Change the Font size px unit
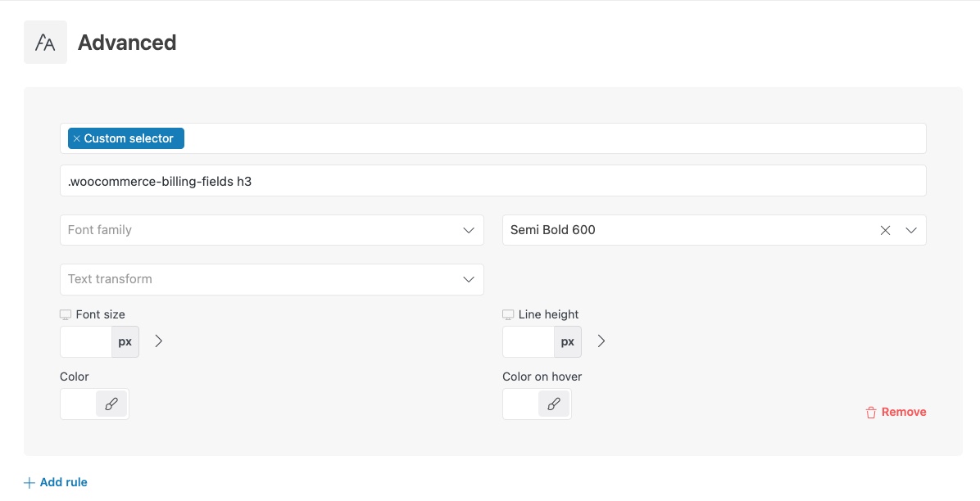The height and width of the screenshot is (501, 980). point(125,341)
